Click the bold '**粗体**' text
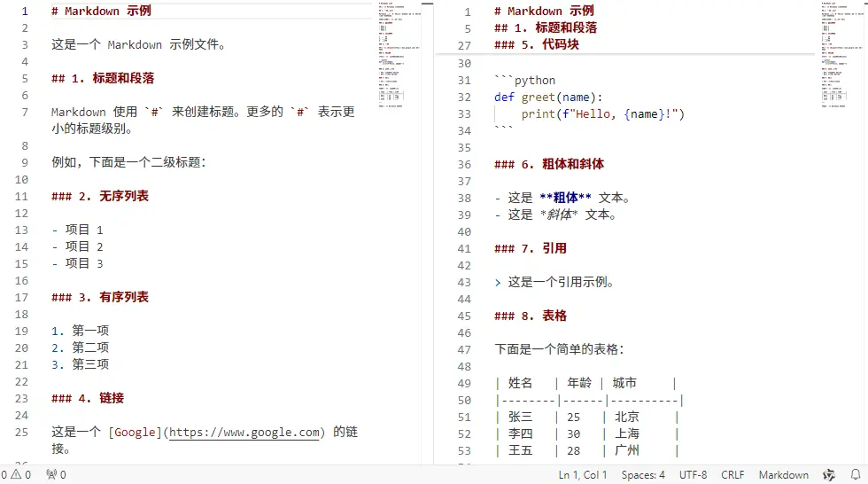Screen dimensions: 868x484 565,199
